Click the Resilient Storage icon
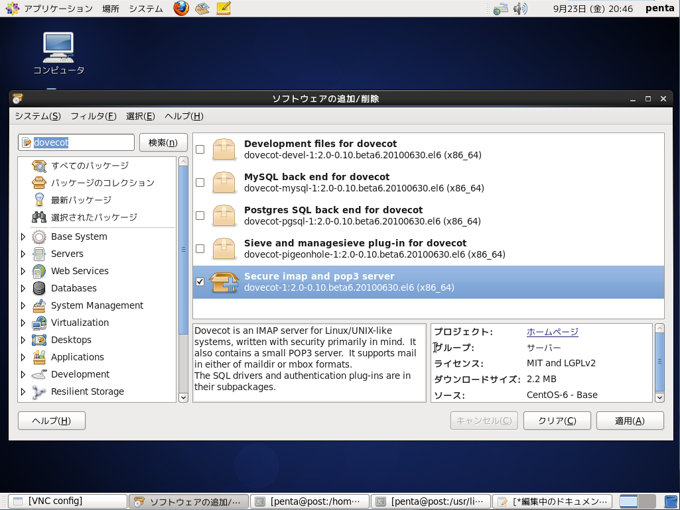The height and width of the screenshot is (510, 680). (39, 392)
